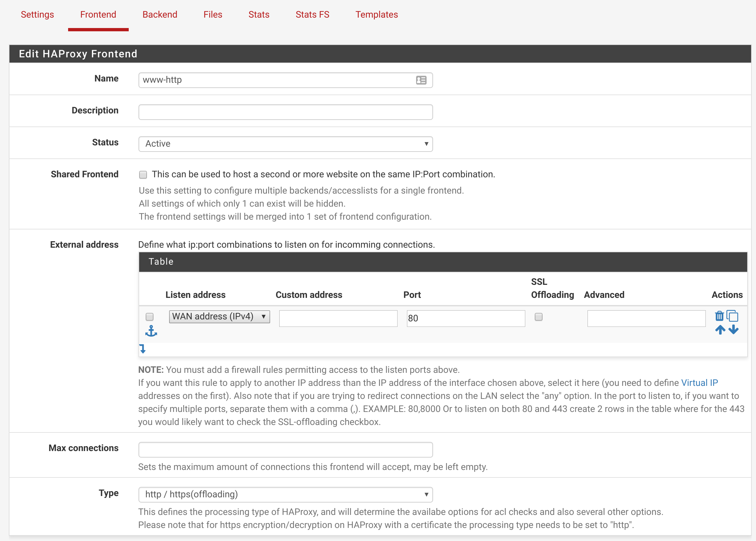Click the anchor icon in the table row

coord(151,331)
